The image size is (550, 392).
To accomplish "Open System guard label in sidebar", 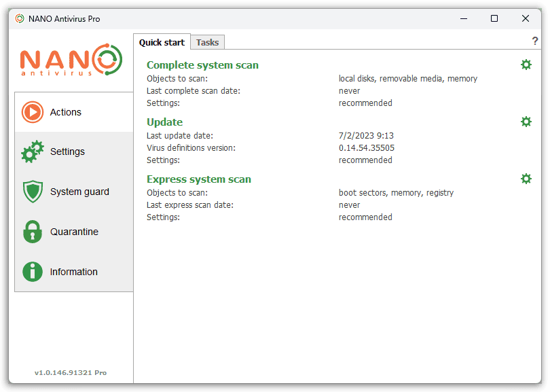I will point(79,192).
